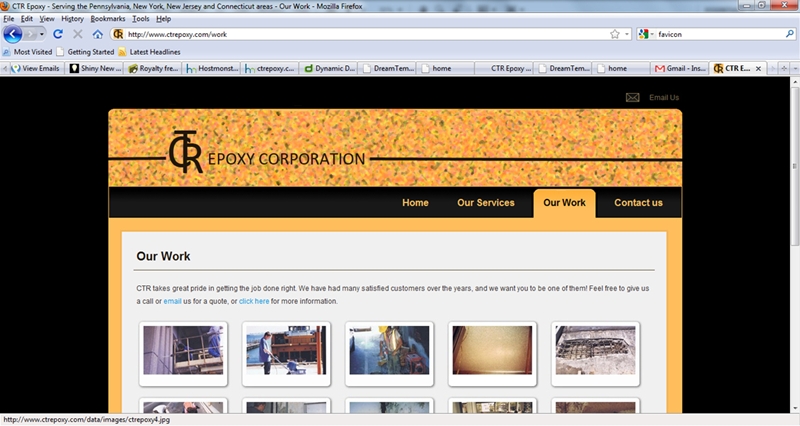Bookmark this page with the star icon

615,34
